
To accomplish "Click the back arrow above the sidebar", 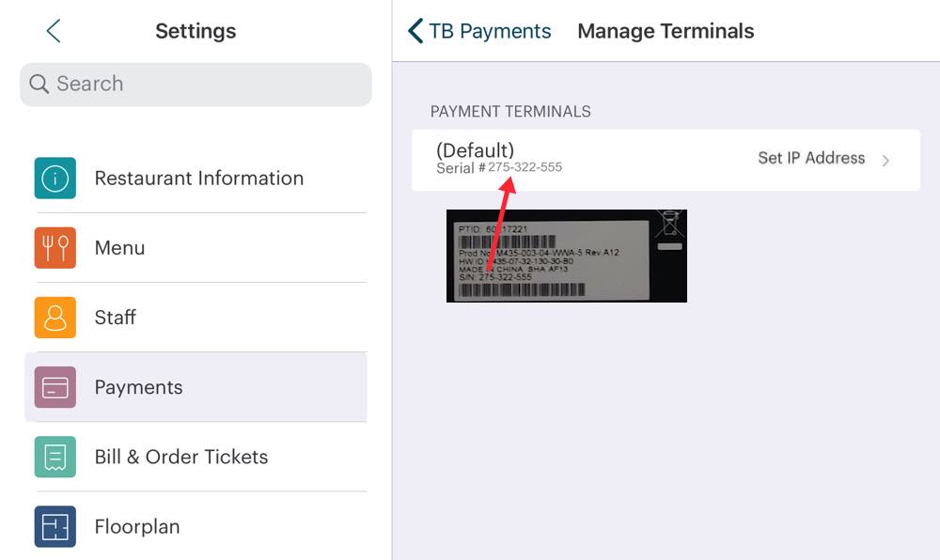I will [x=53, y=30].
